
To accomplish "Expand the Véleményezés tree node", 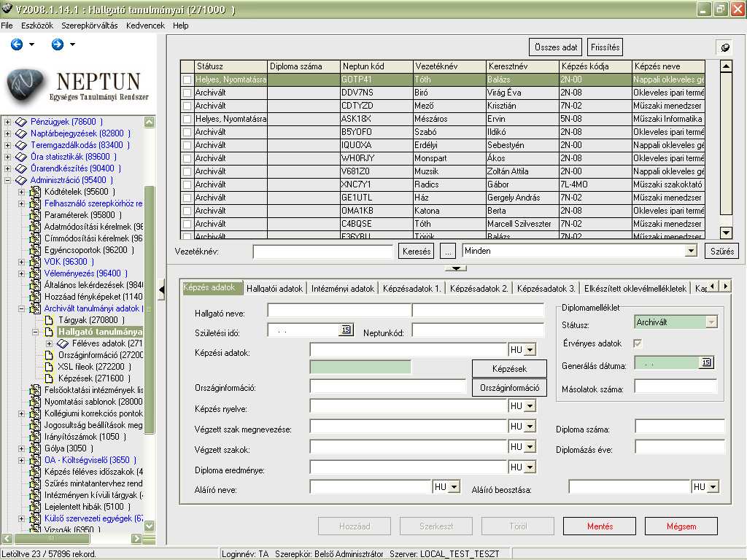I will (21, 273).
